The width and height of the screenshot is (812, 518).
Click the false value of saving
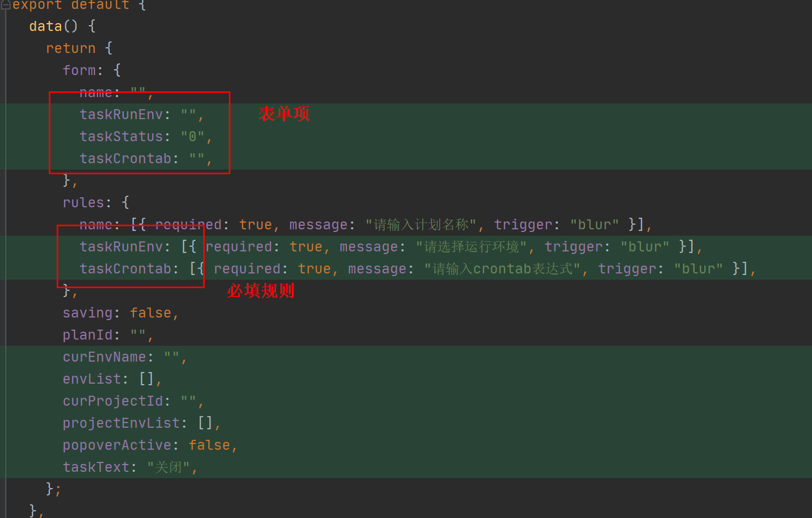pos(151,313)
